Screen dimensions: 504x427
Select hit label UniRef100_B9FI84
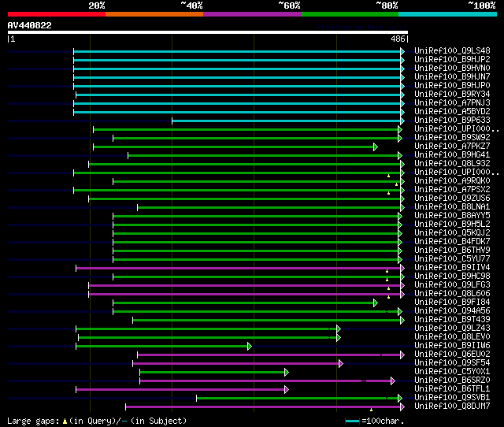coord(452,303)
